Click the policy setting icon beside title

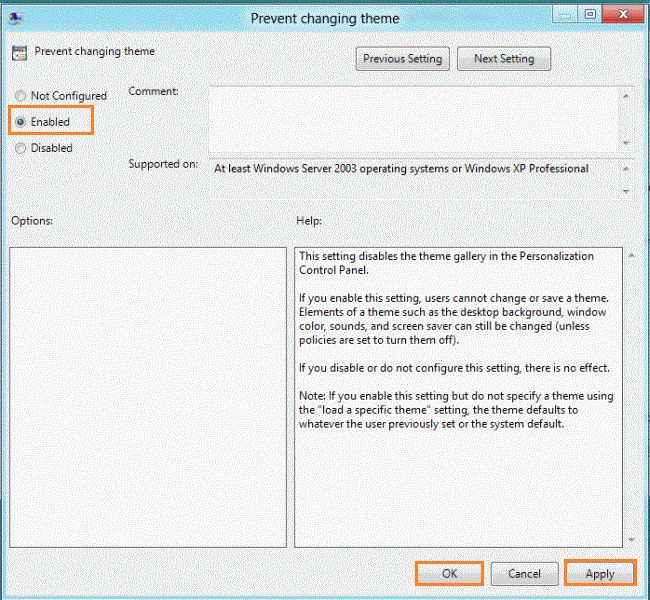click(19, 53)
